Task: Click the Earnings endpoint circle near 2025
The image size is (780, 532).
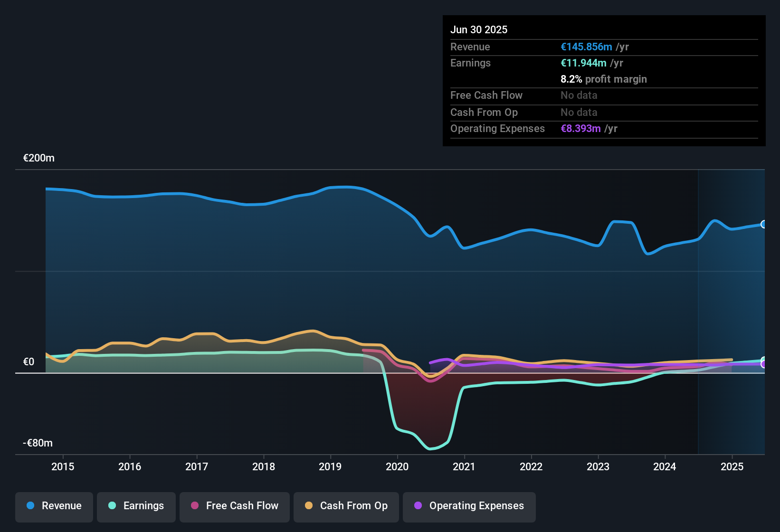Action: [763, 360]
